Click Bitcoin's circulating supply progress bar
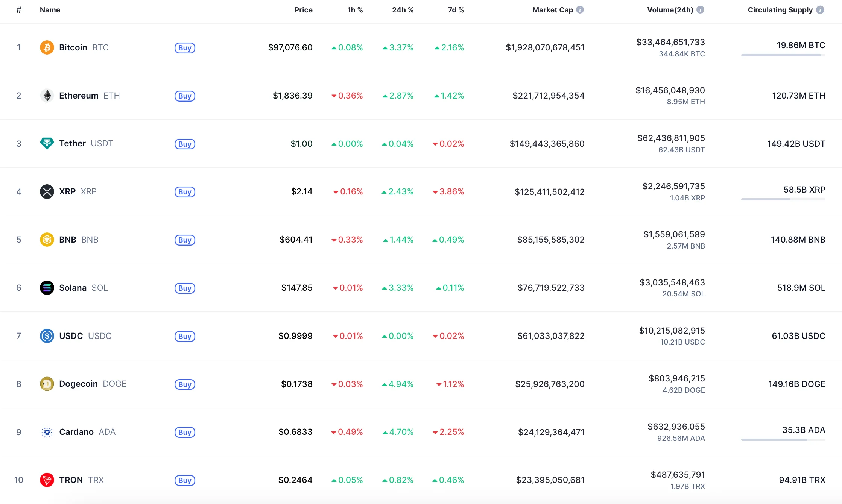Image resolution: width=842 pixels, height=504 pixels. (783, 55)
